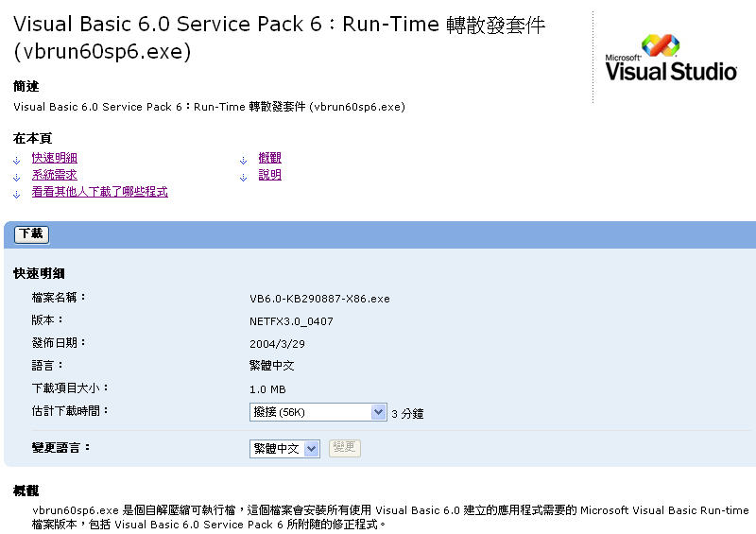Click the 變更語言 label
Screen dimensions: 756x534
60,448
